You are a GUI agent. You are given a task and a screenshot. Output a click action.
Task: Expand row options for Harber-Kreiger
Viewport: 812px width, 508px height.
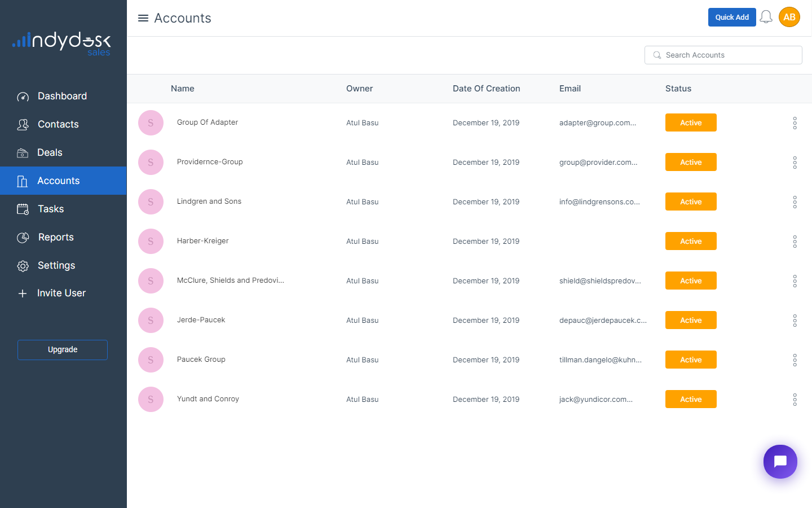click(795, 242)
